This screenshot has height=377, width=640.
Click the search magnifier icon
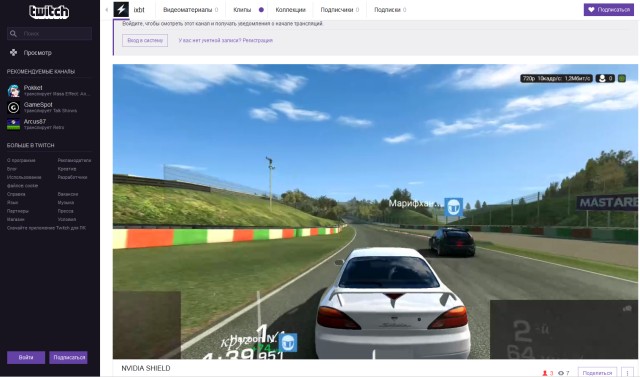click(13, 33)
